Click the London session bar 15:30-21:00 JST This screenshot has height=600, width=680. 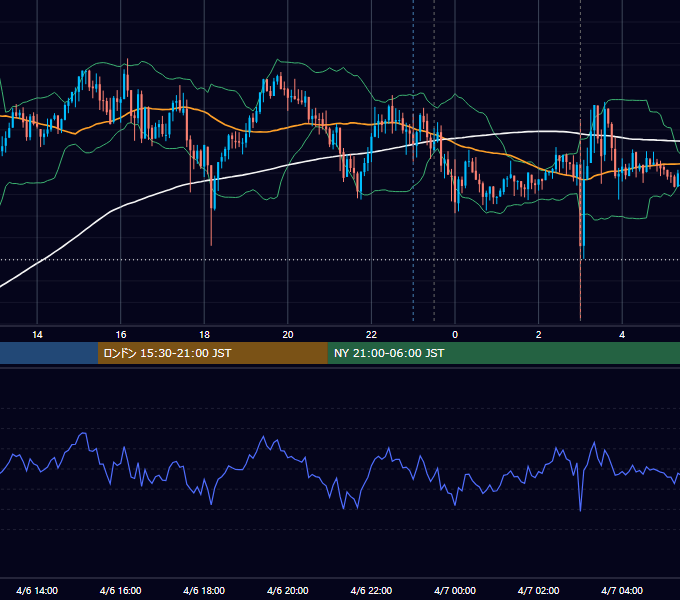212,353
